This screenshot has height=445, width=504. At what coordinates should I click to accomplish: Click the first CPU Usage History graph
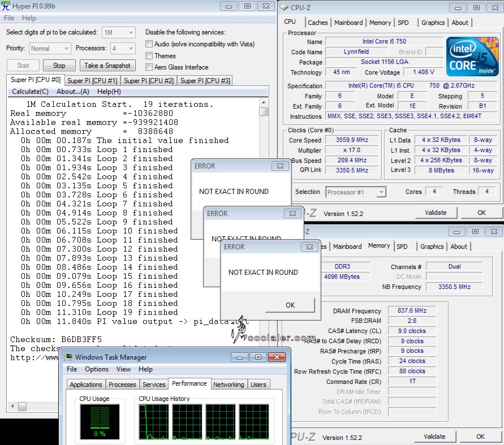click(154, 422)
